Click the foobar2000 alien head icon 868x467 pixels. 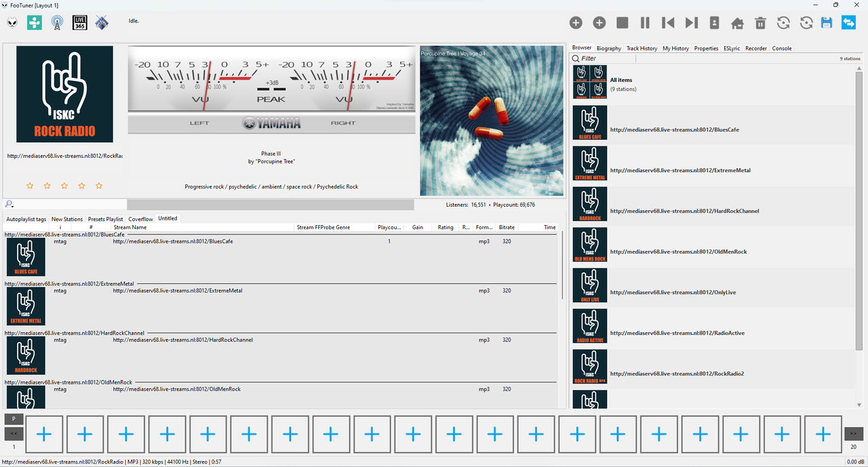[x=12, y=23]
